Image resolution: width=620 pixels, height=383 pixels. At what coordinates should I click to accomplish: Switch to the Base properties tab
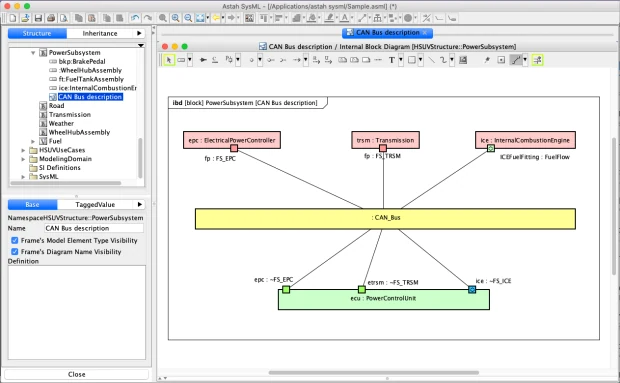(x=32, y=204)
